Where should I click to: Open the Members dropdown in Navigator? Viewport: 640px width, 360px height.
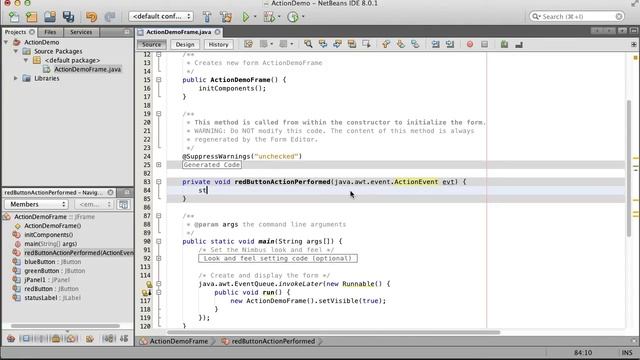click(36, 204)
